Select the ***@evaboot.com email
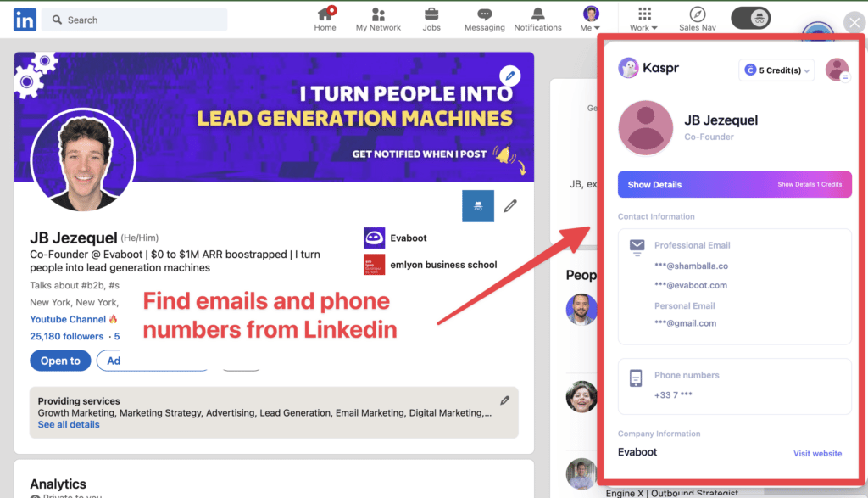This screenshot has width=868, height=498. tap(691, 285)
